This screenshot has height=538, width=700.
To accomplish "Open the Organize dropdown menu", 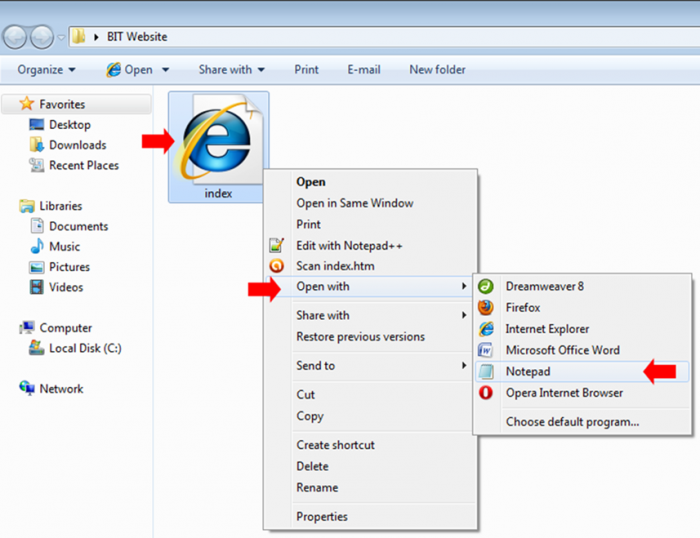I will point(46,70).
